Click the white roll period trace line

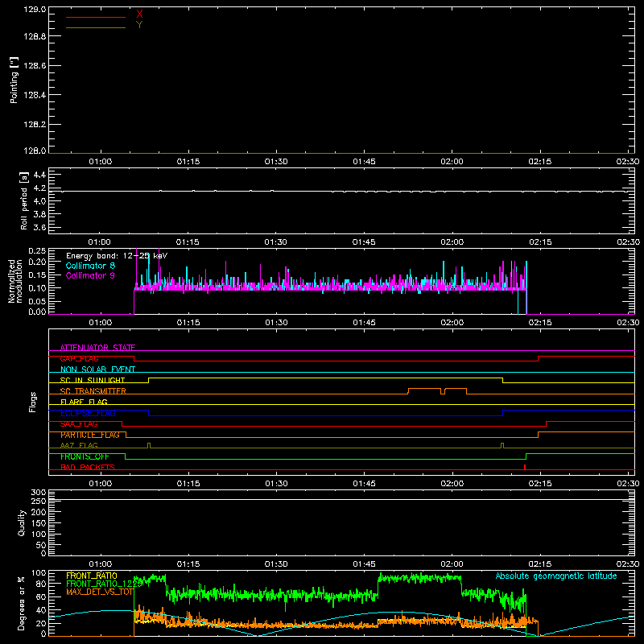[x=341, y=191]
